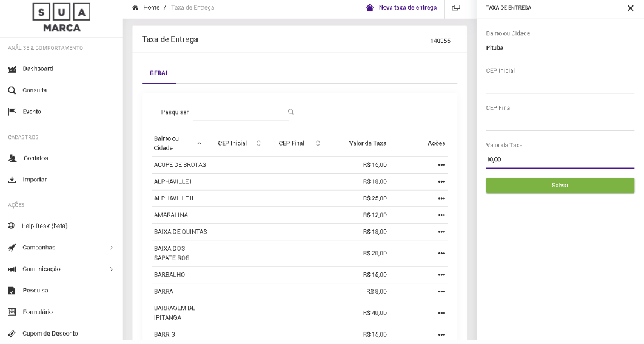This screenshot has height=344, width=644.
Task: Select the GERAL tab
Action: (159, 73)
